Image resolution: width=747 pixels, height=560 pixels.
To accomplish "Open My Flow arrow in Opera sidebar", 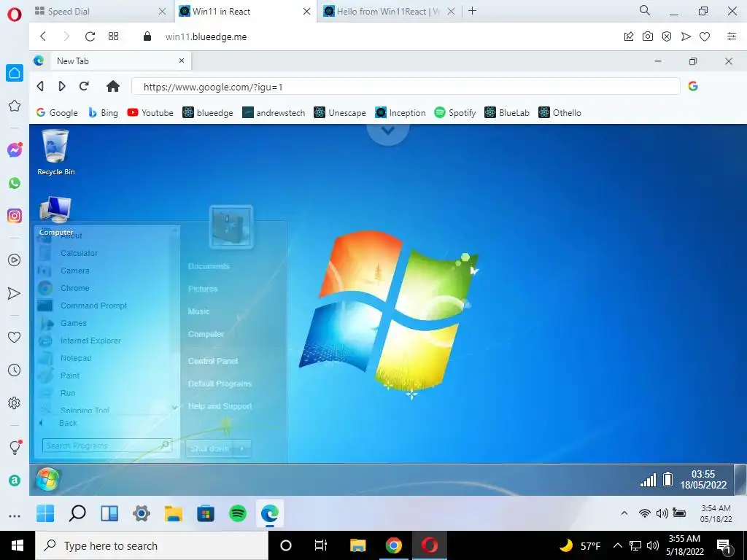I will point(15,293).
